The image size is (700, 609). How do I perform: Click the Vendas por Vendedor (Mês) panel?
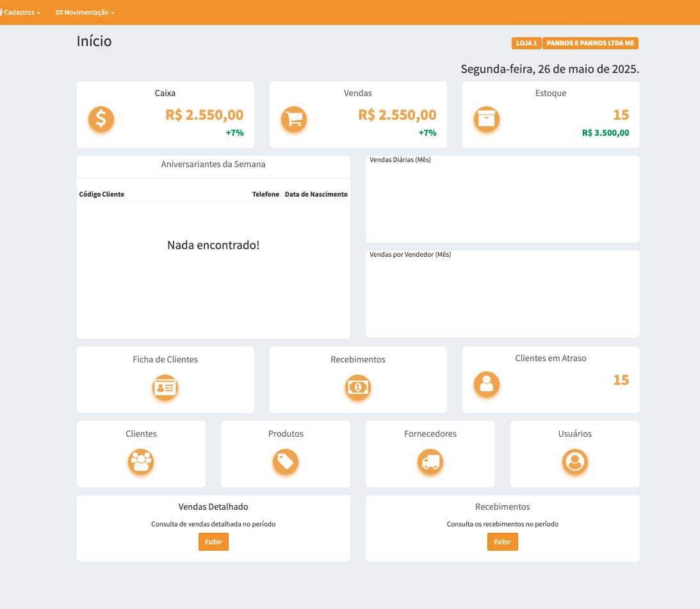point(502,294)
